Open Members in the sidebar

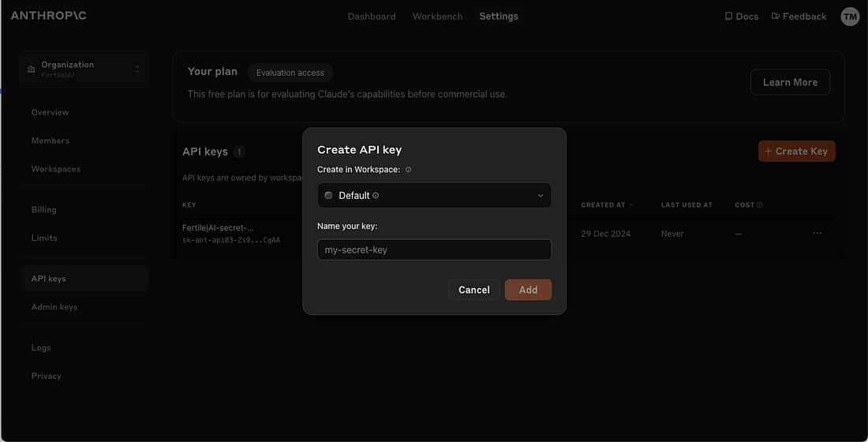(51, 140)
